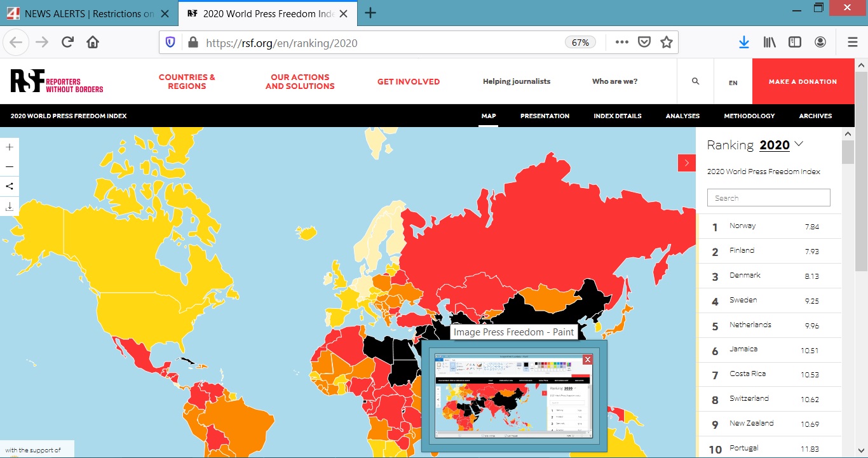This screenshot has height=458, width=868.
Task: Open the tracking protection shield icon
Action: (170, 43)
